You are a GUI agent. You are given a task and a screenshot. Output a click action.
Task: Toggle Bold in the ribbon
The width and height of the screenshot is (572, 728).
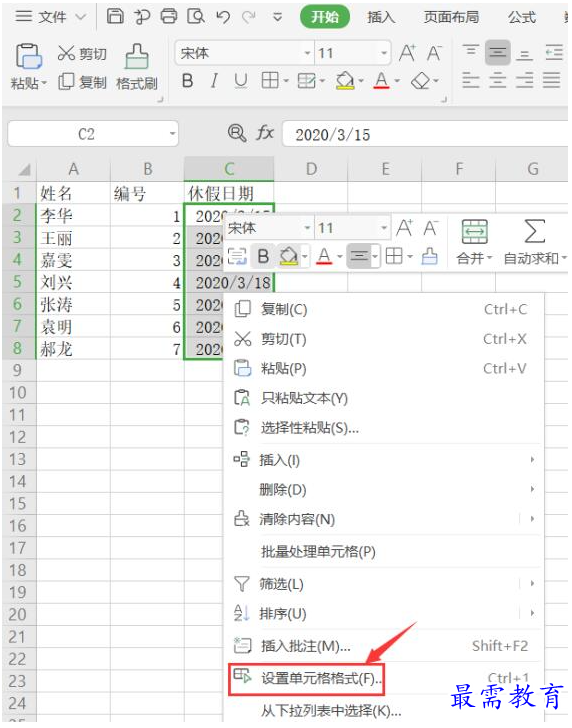(188, 81)
